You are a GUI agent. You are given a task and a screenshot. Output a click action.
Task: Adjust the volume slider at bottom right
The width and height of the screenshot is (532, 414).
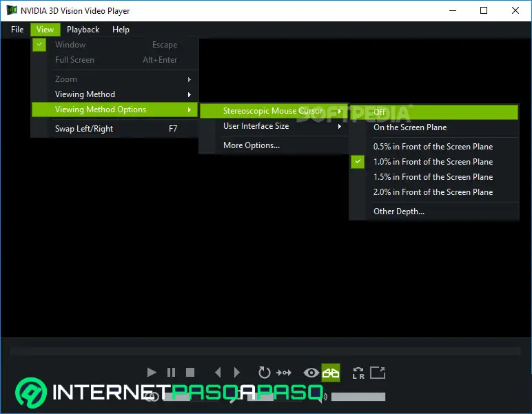click(x=358, y=396)
